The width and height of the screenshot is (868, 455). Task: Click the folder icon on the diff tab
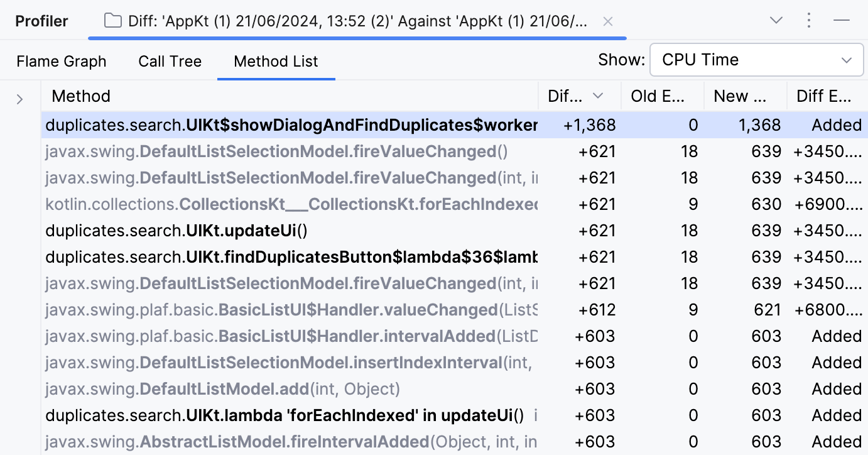coord(112,20)
